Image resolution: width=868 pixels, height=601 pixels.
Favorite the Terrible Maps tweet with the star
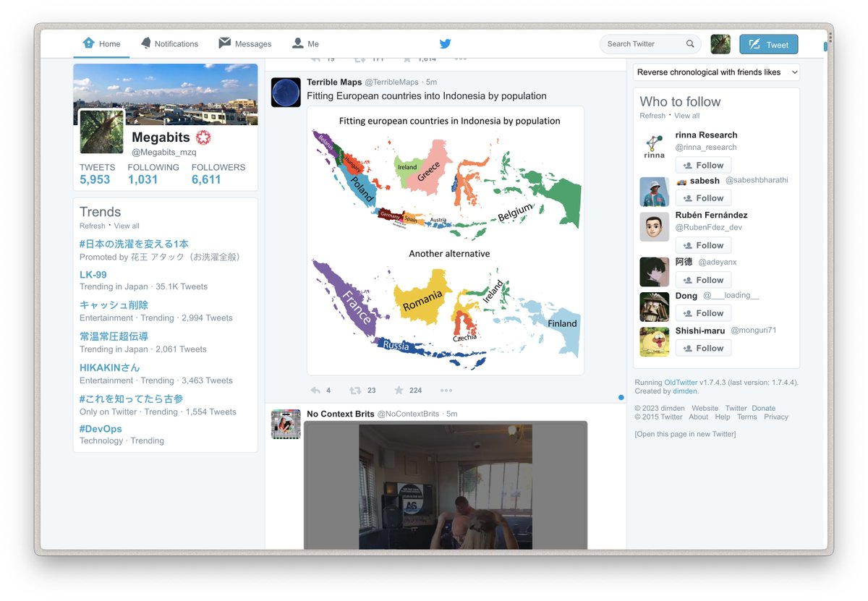tap(399, 391)
